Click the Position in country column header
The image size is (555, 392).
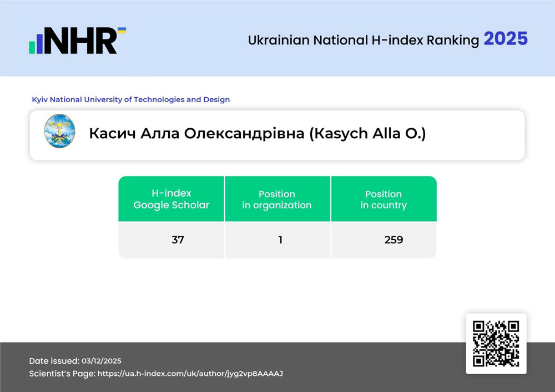pos(384,199)
